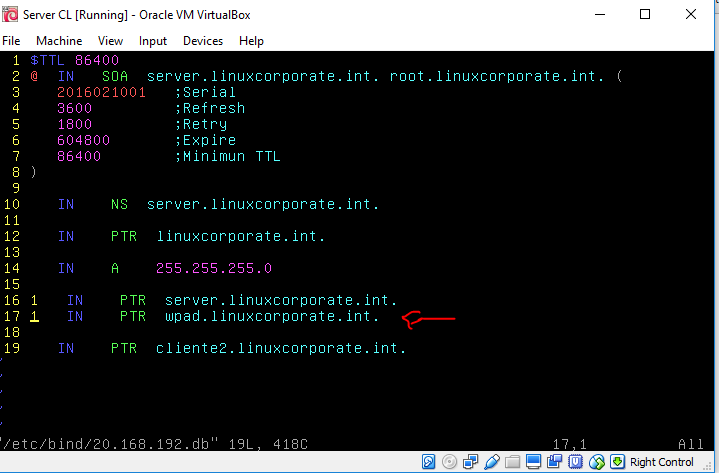Click PTR linuxcorporate.int. target on line 12
This screenshot has height=473, width=719.
coord(241,236)
